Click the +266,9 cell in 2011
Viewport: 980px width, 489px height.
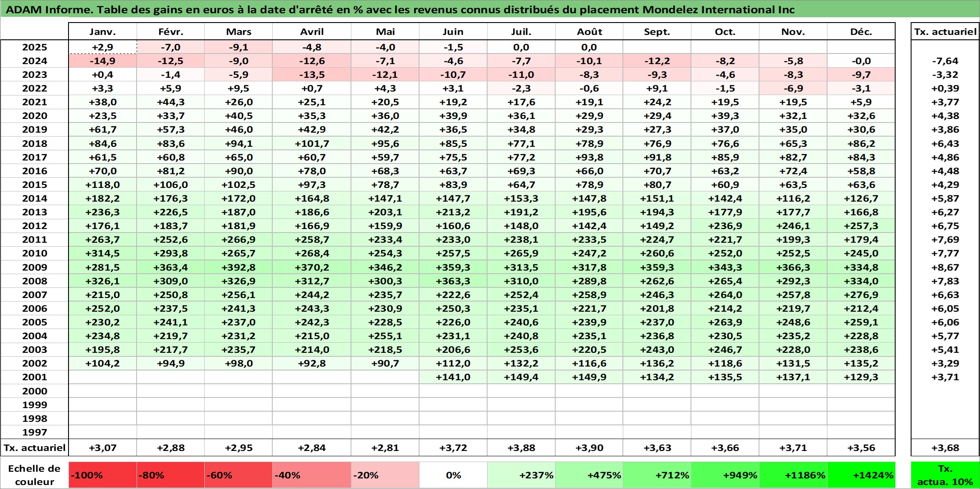[238, 240]
